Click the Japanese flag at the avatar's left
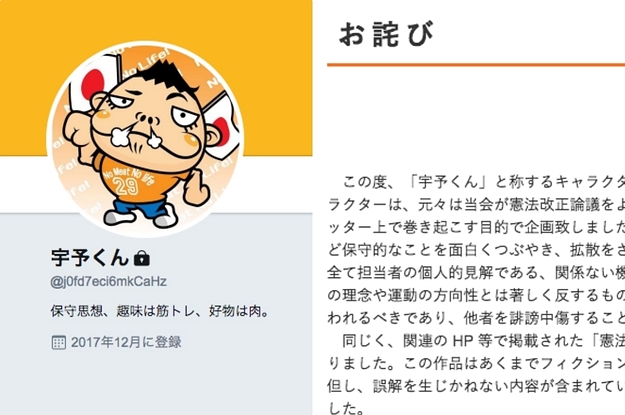The width and height of the screenshot is (625, 415). point(90,82)
